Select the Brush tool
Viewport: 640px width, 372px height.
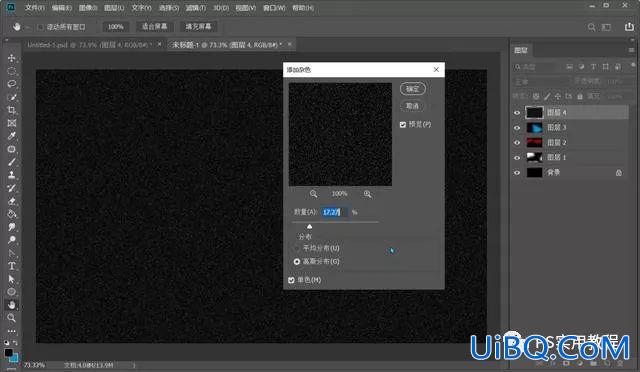click(x=11, y=162)
